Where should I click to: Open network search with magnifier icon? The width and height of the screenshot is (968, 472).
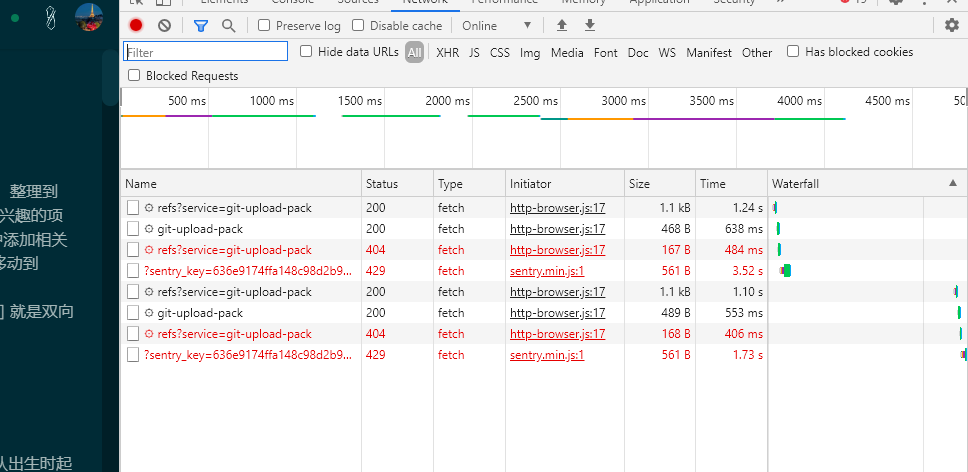tap(228, 25)
